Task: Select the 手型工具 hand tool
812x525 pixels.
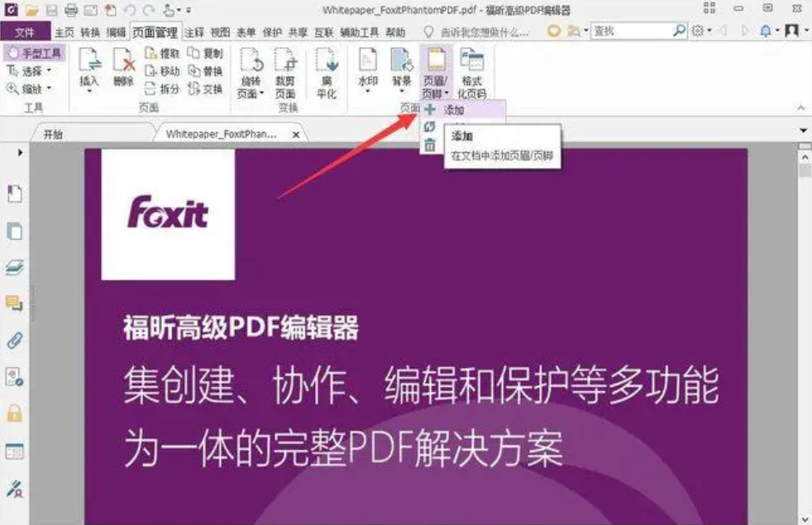Action: pyautogui.click(x=35, y=53)
